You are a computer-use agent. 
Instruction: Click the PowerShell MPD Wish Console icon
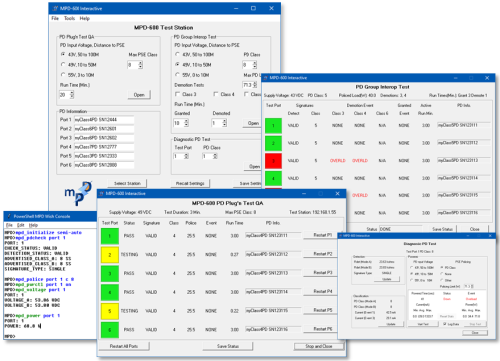[x=8, y=216]
